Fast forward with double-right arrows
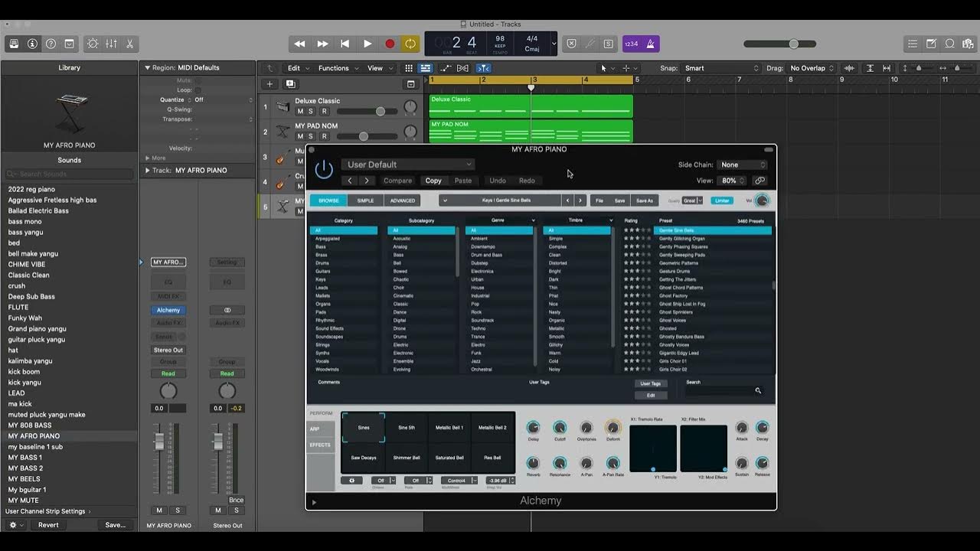980x551 pixels. pos(322,44)
